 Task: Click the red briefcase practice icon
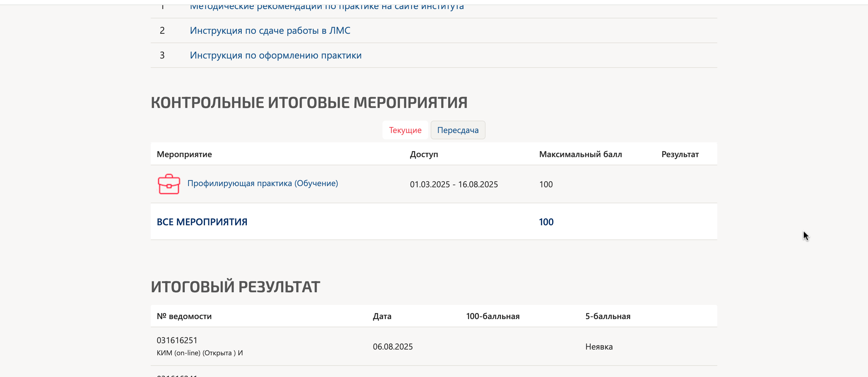[x=169, y=184]
